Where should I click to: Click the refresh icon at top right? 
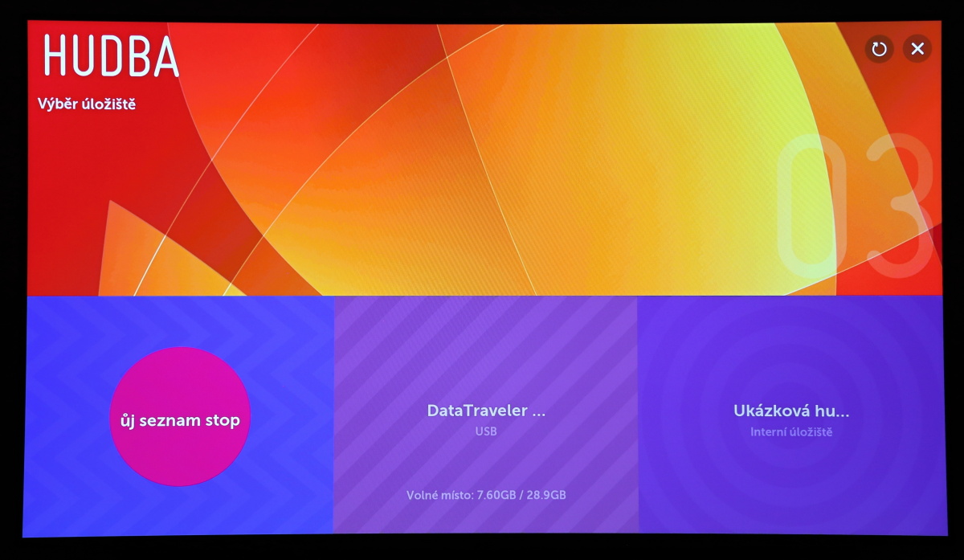click(x=879, y=49)
